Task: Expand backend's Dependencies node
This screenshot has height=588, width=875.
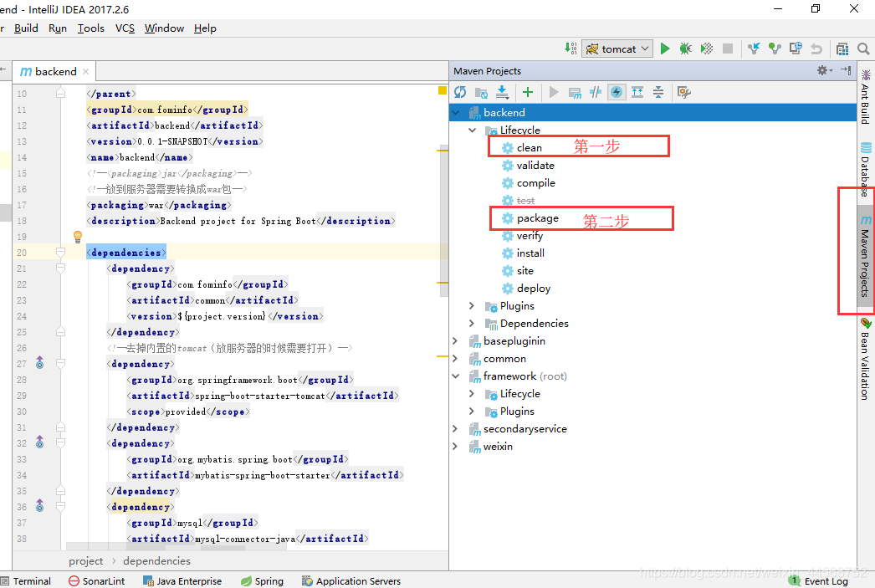Action: point(472,324)
